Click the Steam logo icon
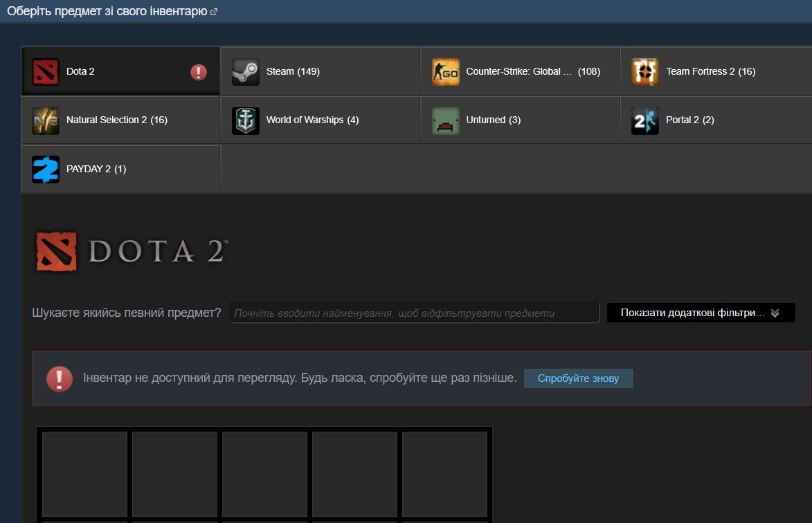This screenshot has height=523, width=812. [x=246, y=71]
